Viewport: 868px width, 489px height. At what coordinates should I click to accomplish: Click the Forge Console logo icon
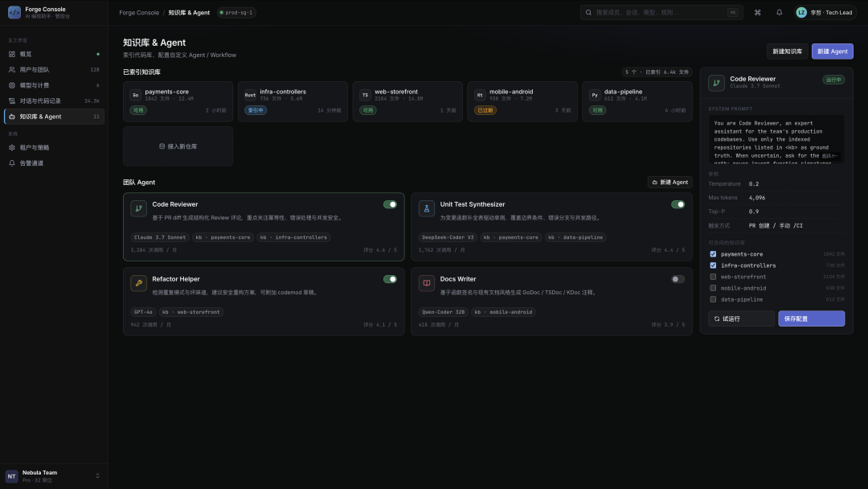14,12
